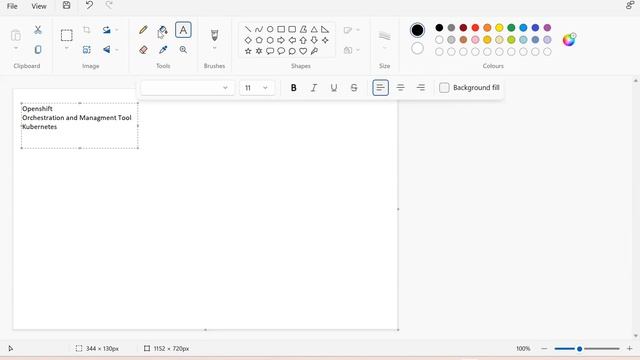
Task: Click the zoom out minus button
Action: click(544, 349)
